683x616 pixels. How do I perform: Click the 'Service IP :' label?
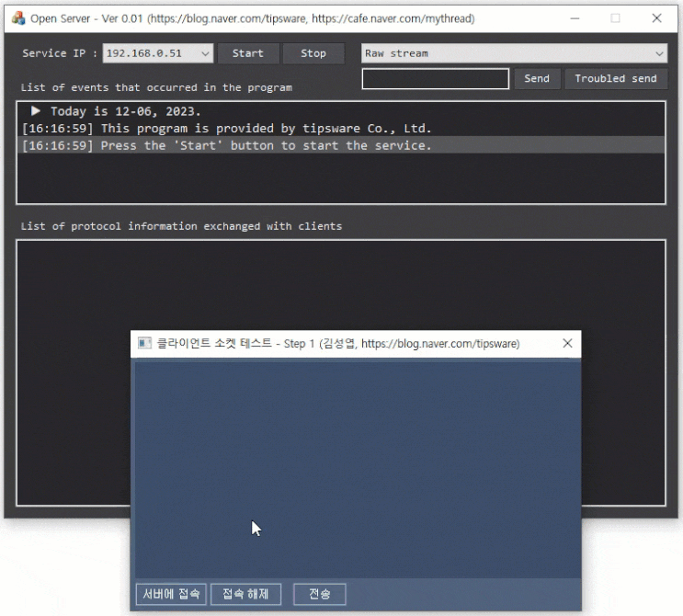click(x=60, y=53)
